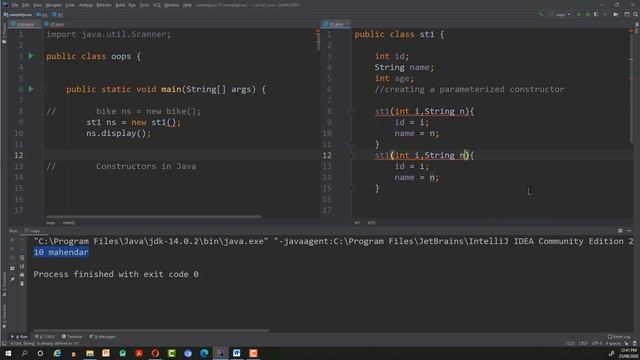Click the pin tab icon in Run panel sidebar
The width and height of the screenshot is (640, 360).
click(12, 279)
